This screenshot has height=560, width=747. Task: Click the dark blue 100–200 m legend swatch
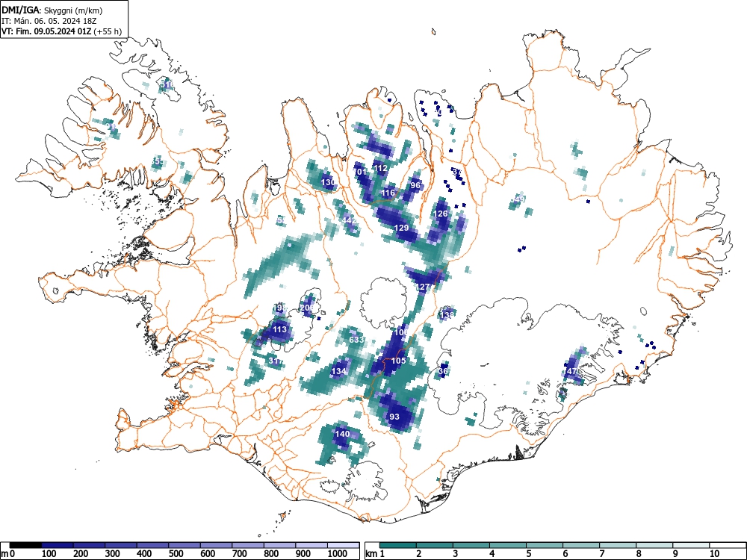(x=58, y=545)
